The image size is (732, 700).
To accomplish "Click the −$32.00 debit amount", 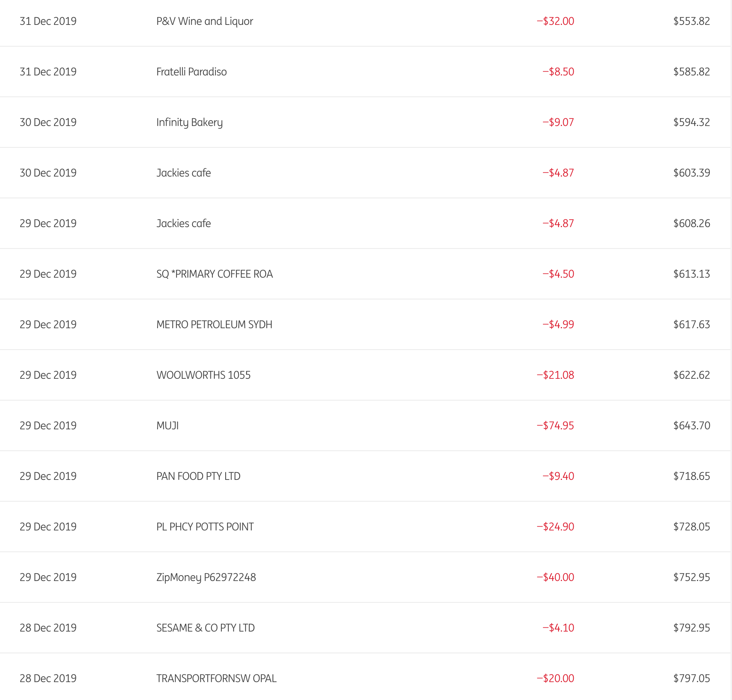I will tap(555, 21).
